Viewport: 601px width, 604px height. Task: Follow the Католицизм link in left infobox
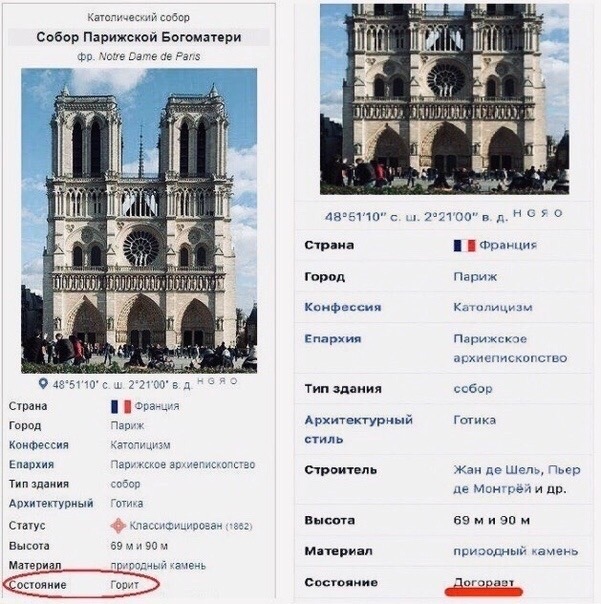coord(140,445)
